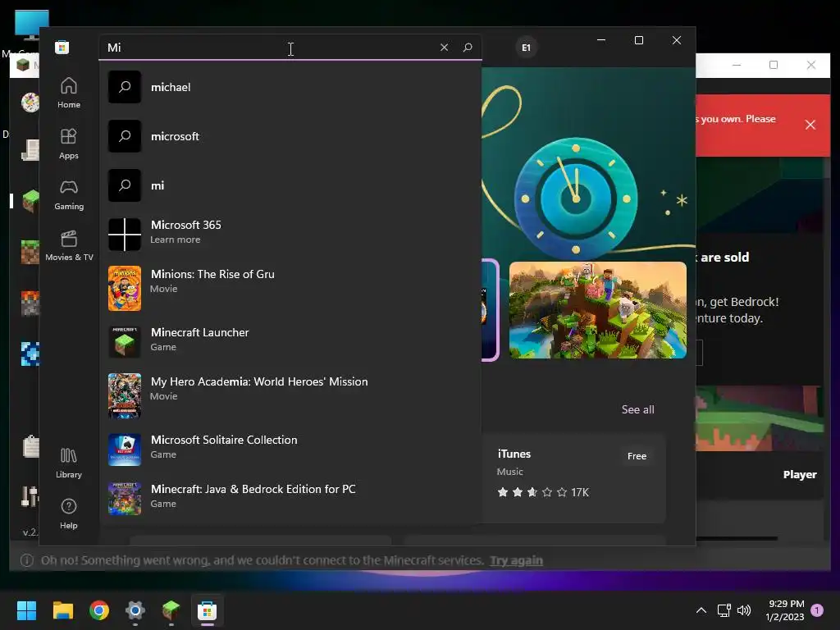
Task: Click the Microsoft 365 logo icon
Action: [x=125, y=234]
